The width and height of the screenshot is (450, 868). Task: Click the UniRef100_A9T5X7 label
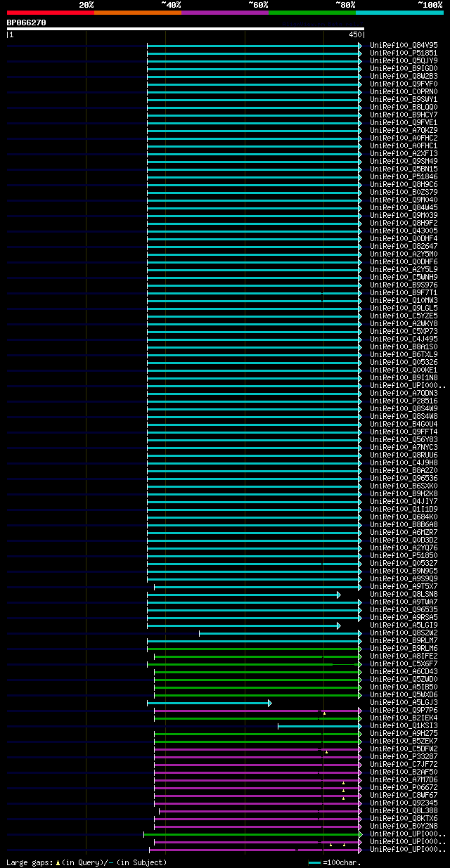pos(404,586)
